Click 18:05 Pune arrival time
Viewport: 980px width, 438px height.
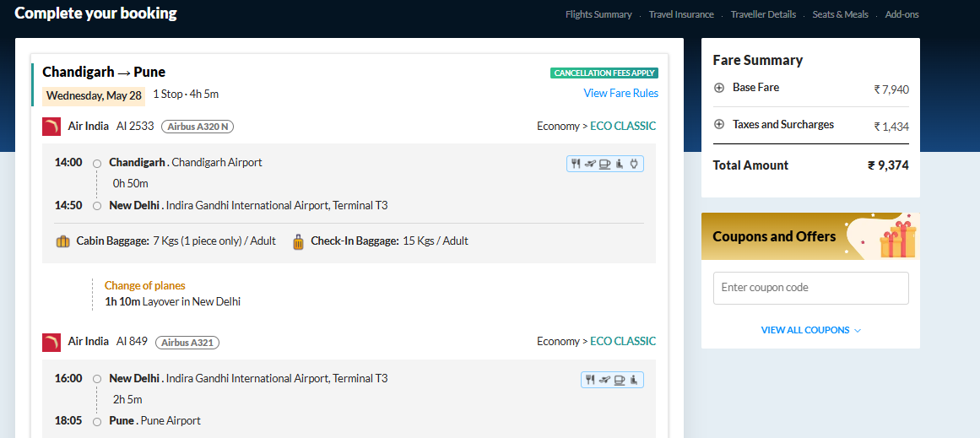pos(68,420)
